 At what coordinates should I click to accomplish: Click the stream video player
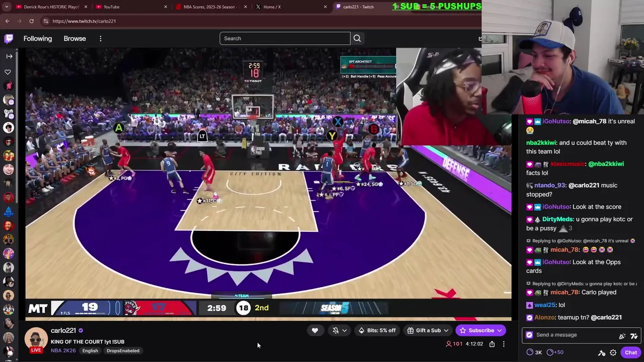269,184
